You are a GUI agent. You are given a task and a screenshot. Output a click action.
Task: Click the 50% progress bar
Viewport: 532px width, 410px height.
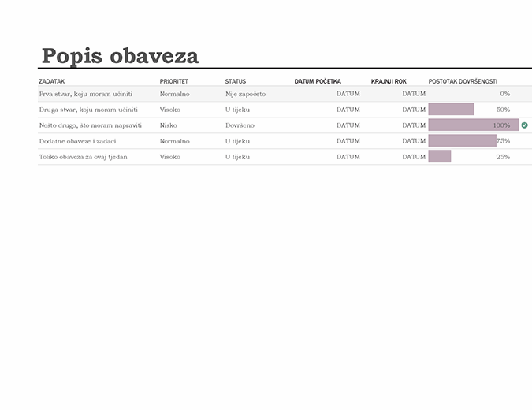click(451, 110)
